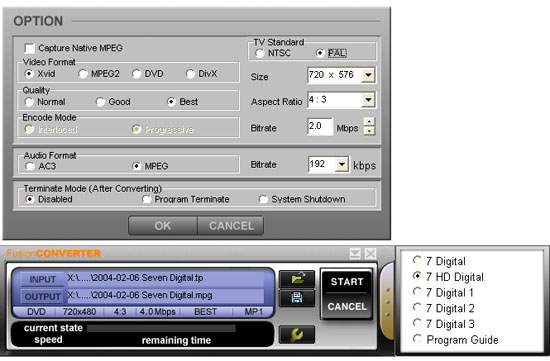Viewport: 550px width, 361px height.
Task: Select Program Terminate mode
Action: [147, 199]
